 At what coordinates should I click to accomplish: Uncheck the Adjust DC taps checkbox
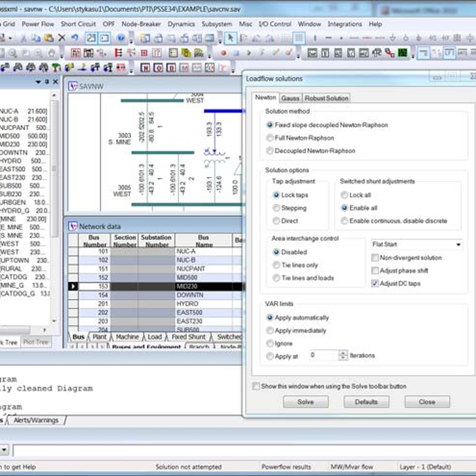coord(375,284)
